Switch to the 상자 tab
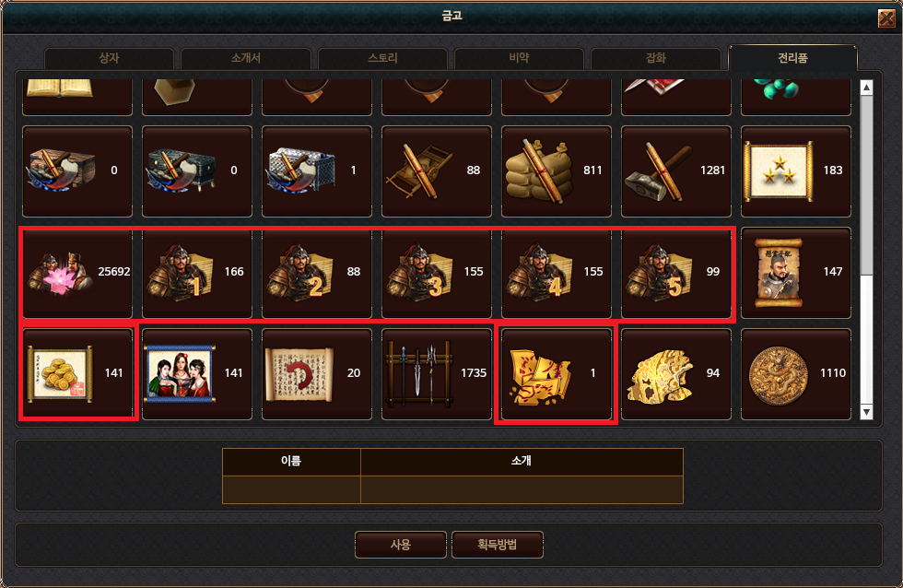Screen dimensions: 903x588 (109, 58)
